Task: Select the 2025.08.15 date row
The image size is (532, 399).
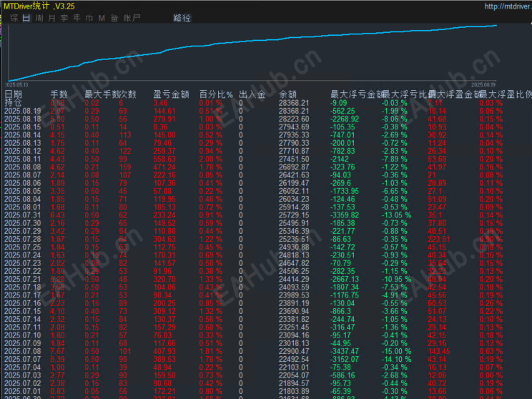Action: coord(22,127)
